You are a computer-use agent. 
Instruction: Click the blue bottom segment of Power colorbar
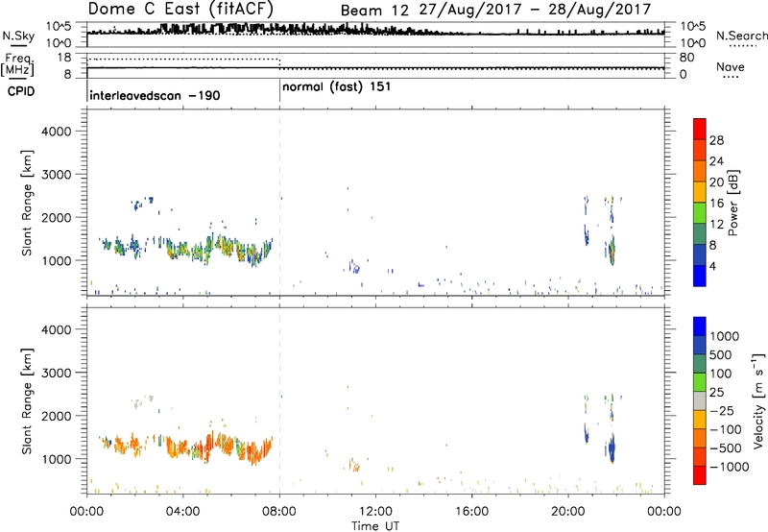click(x=700, y=276)
